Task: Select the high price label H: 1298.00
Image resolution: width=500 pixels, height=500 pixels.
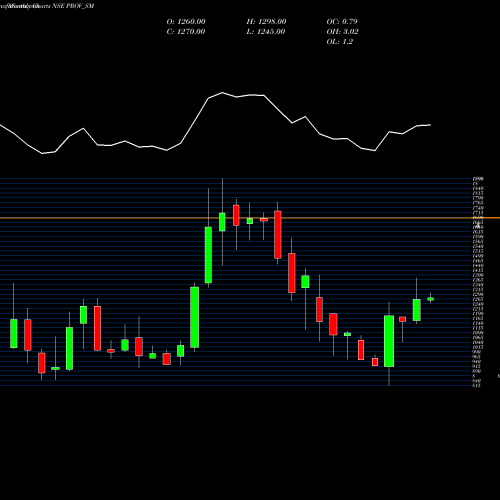Action: pos(266,22)
